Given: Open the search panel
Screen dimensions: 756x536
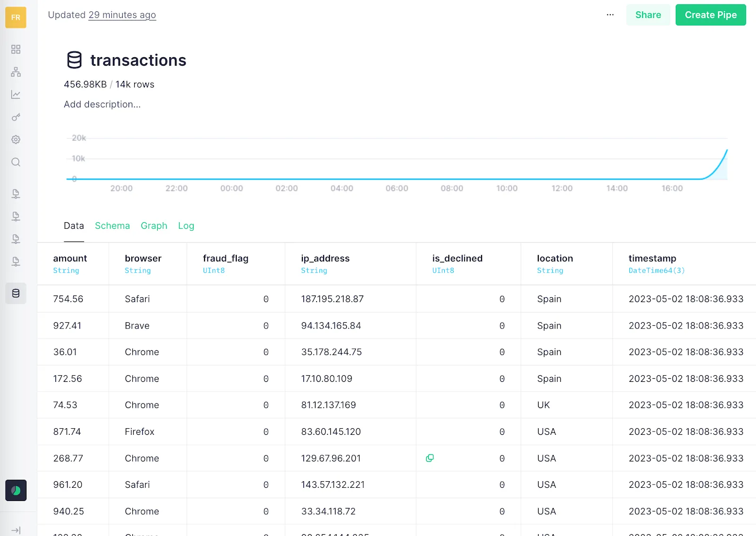Looking at the screenshot, I should point(16,162).
